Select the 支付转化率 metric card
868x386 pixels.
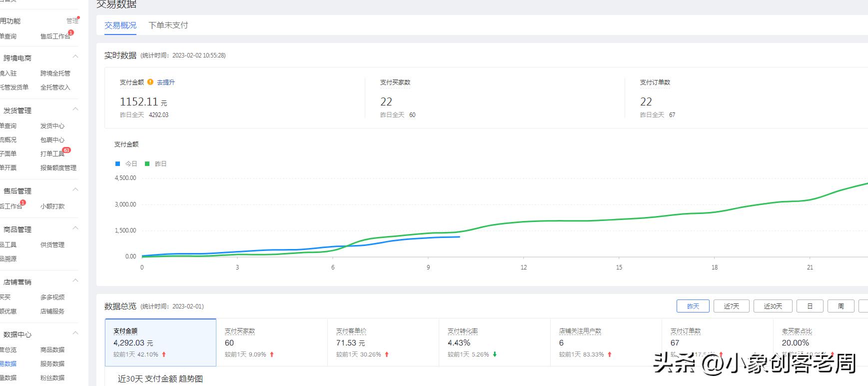tap(494, 342)
